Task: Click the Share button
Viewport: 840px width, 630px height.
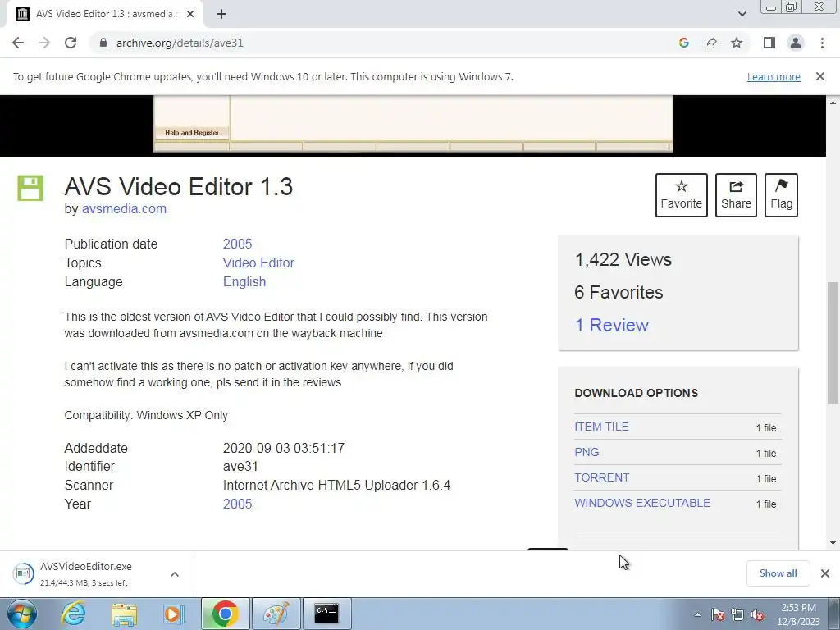Action: point(736,195)
